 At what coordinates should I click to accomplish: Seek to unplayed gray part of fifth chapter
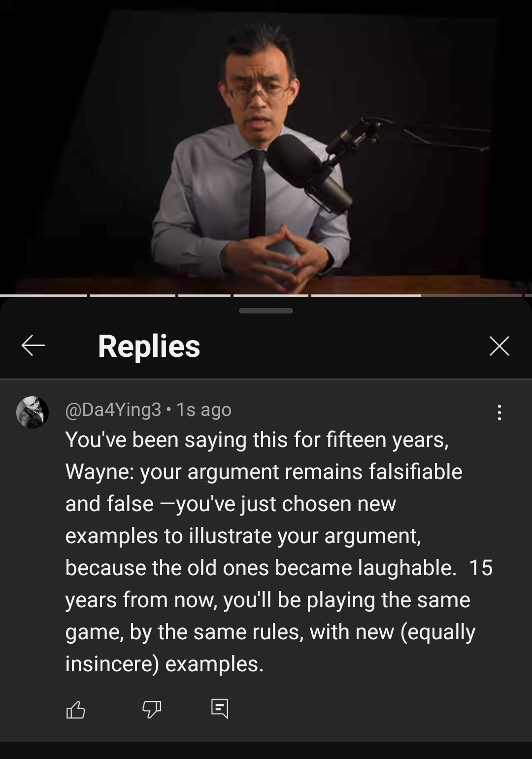click(471, 296)
